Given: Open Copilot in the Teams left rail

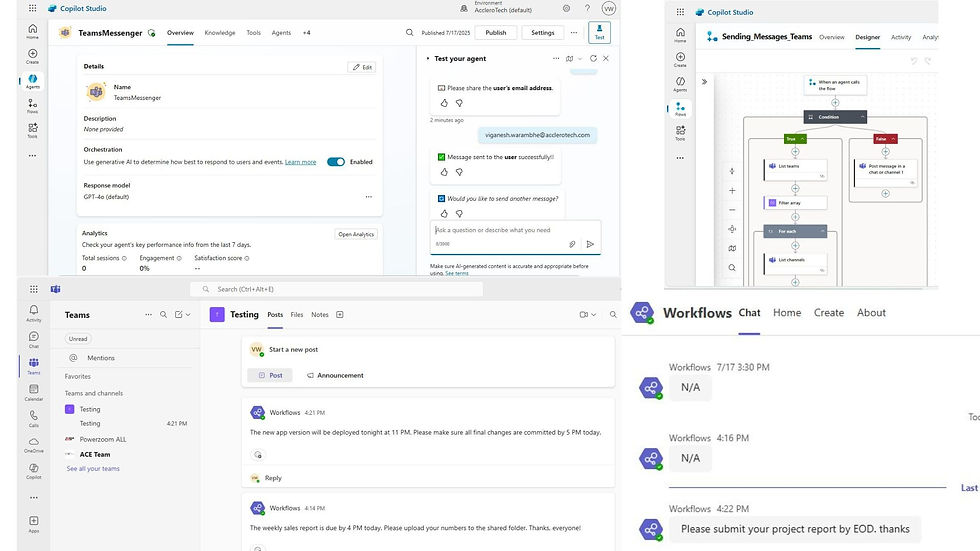Looking at the screenshot, I should [34, 471].
